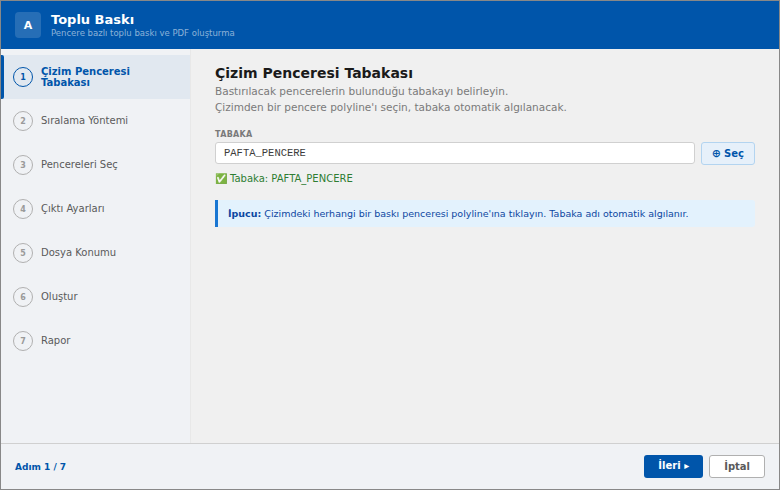Click the İptal cancel button
The image size is (780, 490).
pyautogui.click(x=737, y=466)
